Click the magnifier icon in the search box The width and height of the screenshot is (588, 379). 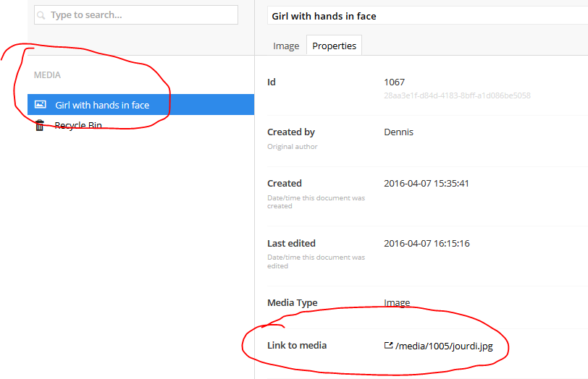point(41,15)
